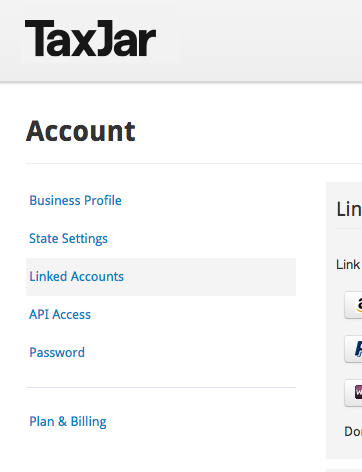Click the Account page heading

81,131
